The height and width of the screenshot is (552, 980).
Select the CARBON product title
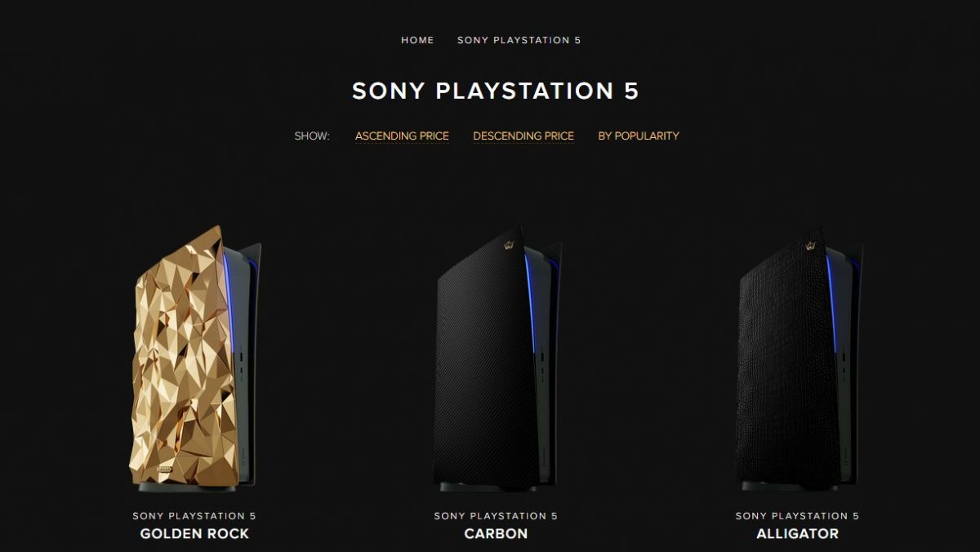496,534
